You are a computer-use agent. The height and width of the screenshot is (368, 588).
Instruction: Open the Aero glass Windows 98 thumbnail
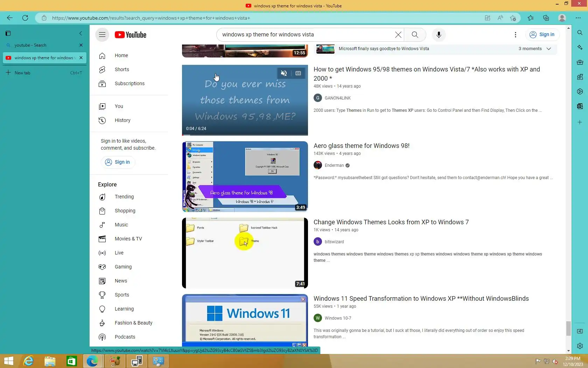tap(245, 177)
